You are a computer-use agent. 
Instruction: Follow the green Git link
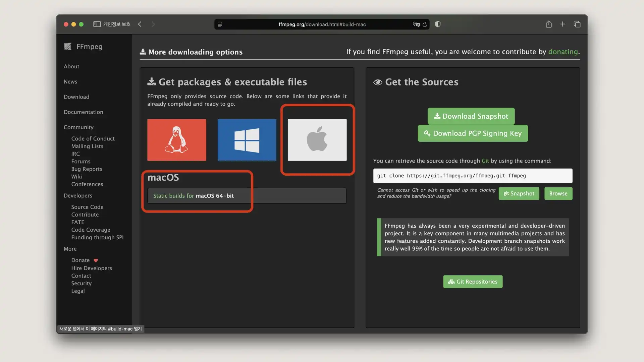[485, 161]
